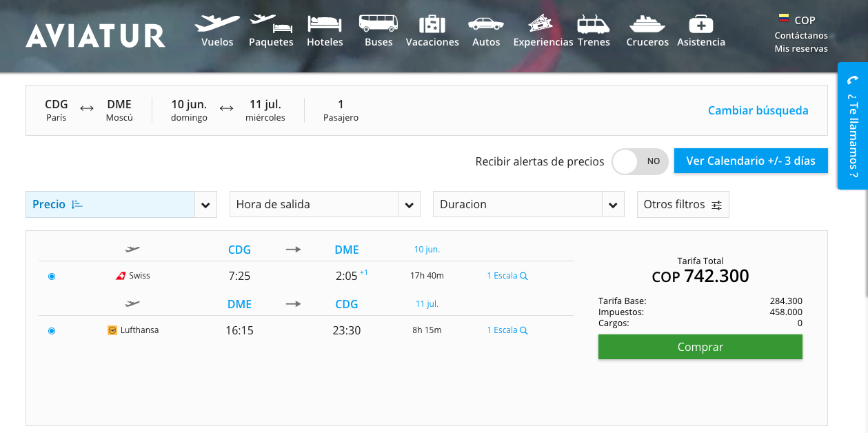View 1 Escala details for Lufthansa flight
868x433 pixels.
[507, 330]
